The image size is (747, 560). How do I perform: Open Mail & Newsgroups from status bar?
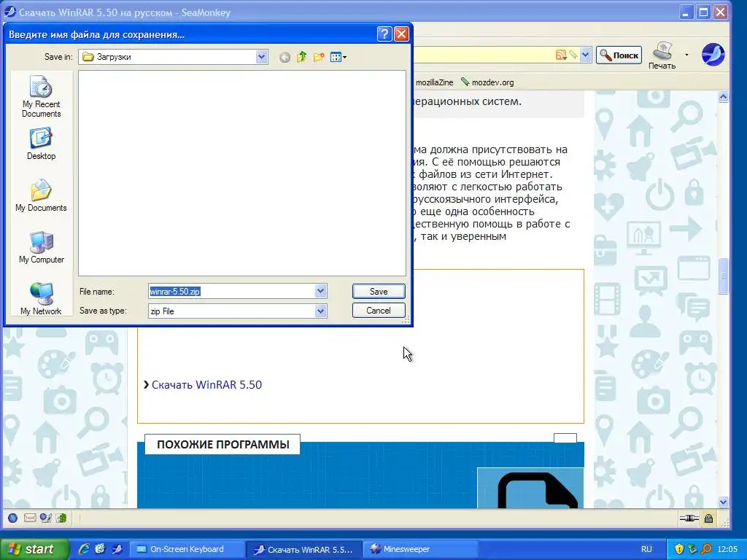[x=29, y=518]
